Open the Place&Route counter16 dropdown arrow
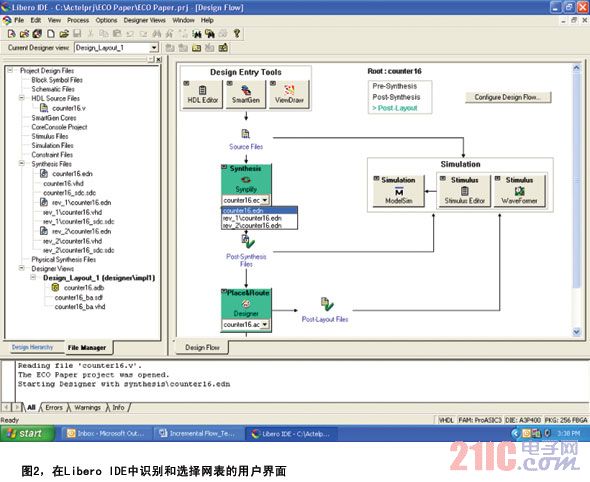The image size is (590, 482). coord(265,324)
